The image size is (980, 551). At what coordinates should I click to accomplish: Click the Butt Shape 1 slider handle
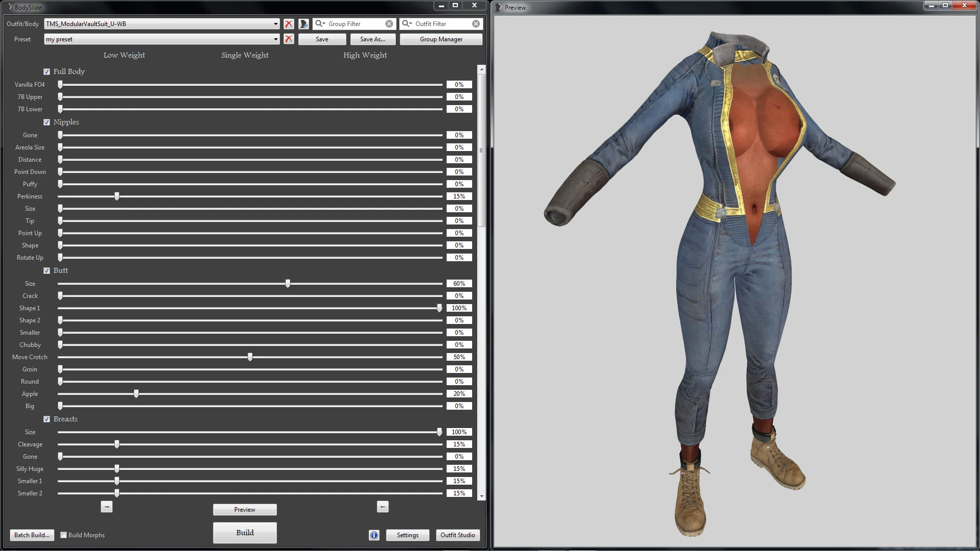pos(439,308)
